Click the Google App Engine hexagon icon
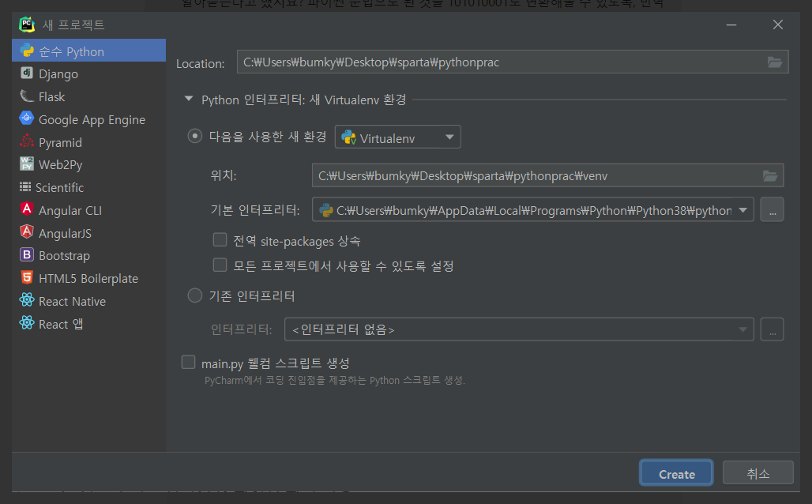The width and height of the screenshot is (812, 504). [26, 118]
